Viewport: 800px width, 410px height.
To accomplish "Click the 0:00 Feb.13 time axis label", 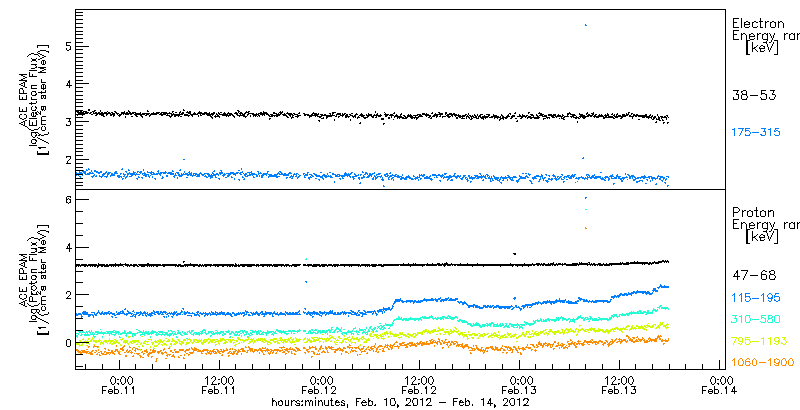I will click(520, 386).
